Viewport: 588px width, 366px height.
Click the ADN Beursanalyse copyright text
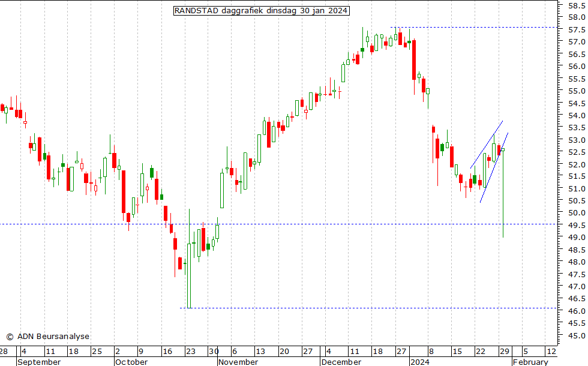click(x=47, y=337)
